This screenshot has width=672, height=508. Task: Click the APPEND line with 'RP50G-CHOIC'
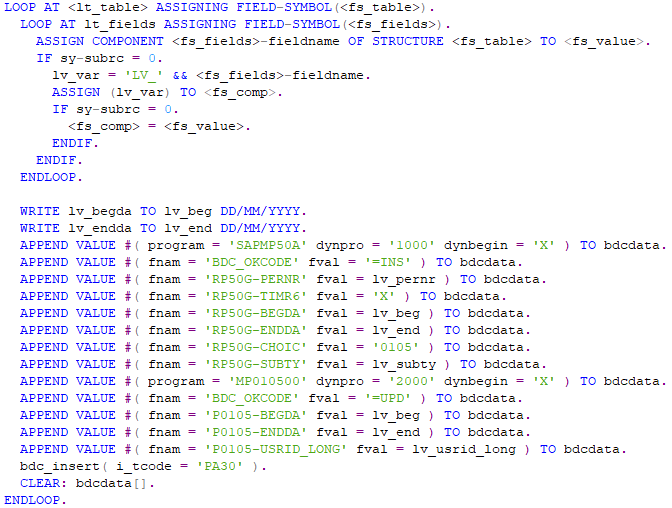(x=275, y=347)
